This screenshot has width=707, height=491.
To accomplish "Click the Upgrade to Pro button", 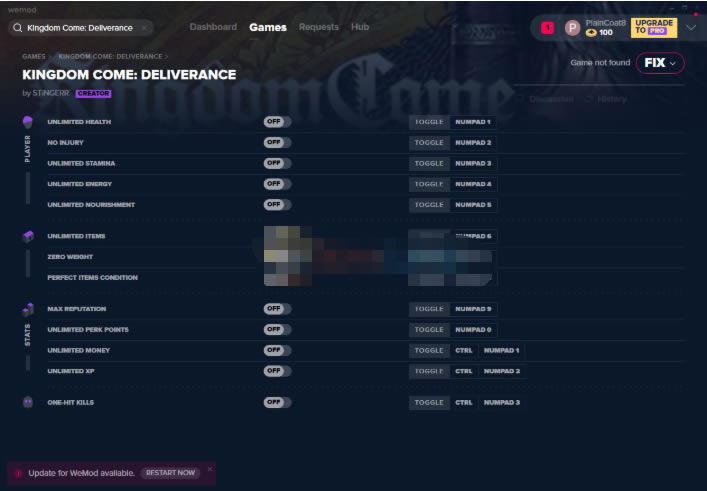I will point(653,28).
